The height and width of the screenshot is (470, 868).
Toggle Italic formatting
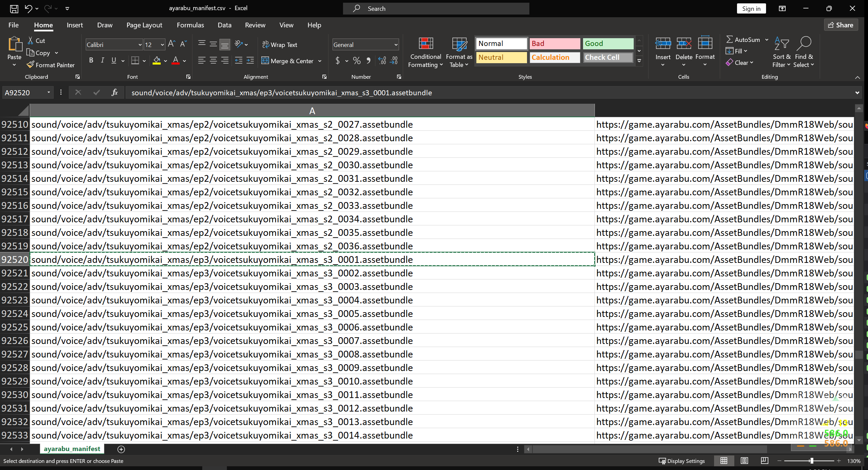[x=102, y=60]
